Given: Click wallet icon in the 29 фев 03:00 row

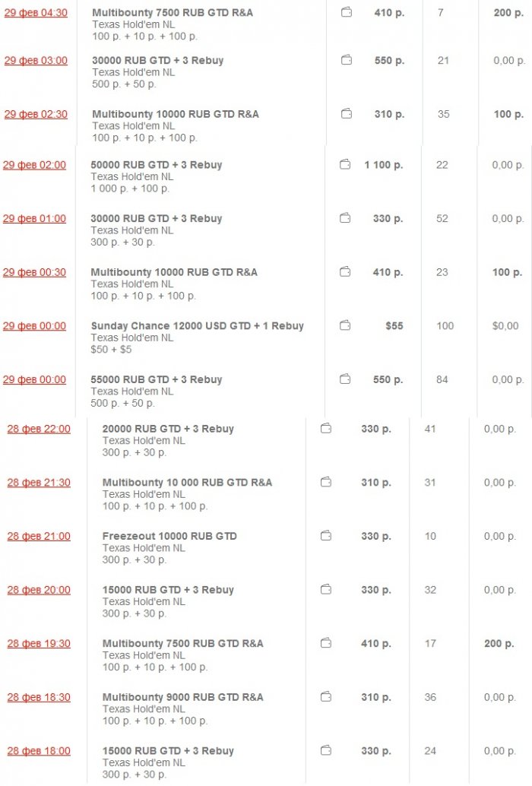Looking at the screenshot, I should point(346,61).
